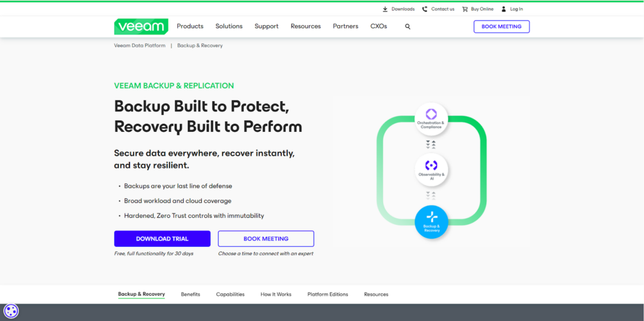This screenshot has height=321, width=644.
Task: Expand the Solutions menu
Action: [x=229, y=26]
